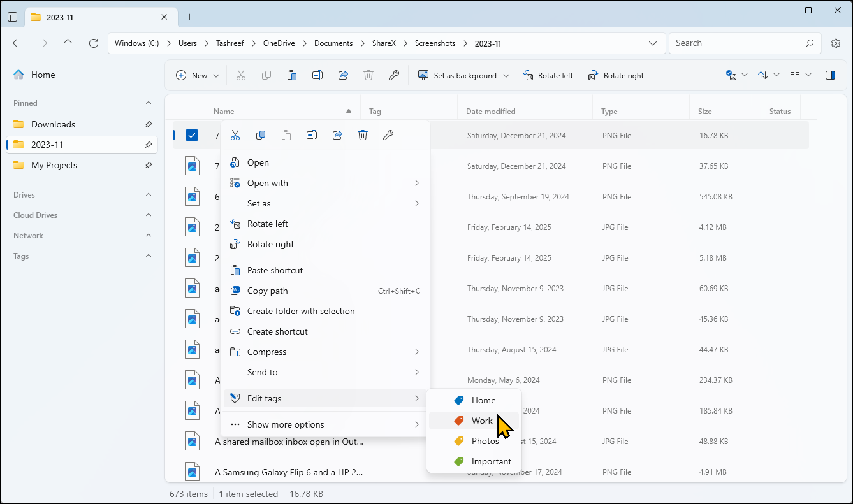Unpin the Downloads folder pin icon
The width and height of the screenshot is (853, 504).
click(x=149, y=124)
